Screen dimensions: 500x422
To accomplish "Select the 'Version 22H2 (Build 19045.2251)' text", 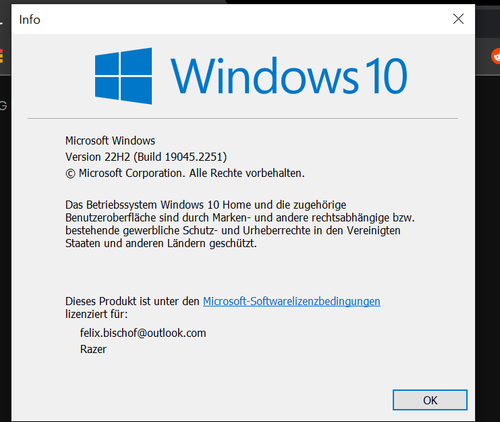I will 146,157.
